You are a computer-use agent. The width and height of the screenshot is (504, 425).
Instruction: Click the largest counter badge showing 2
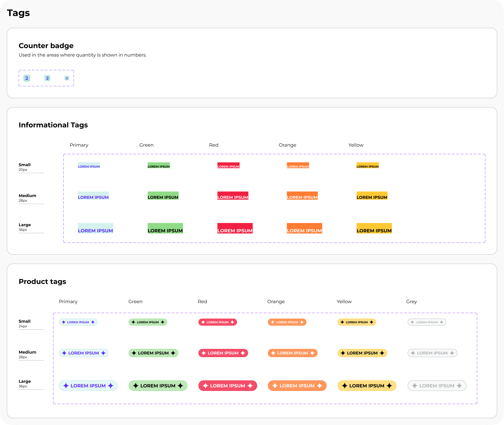tap(27, 78)
